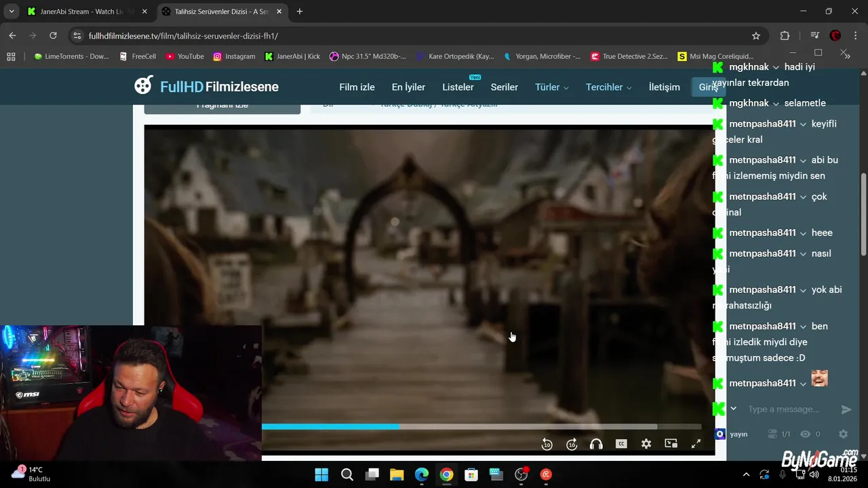The height and width of the screenshot is (488, 868).
Task: Expand the chevron beside the chat input
Action: click(733, 409)
